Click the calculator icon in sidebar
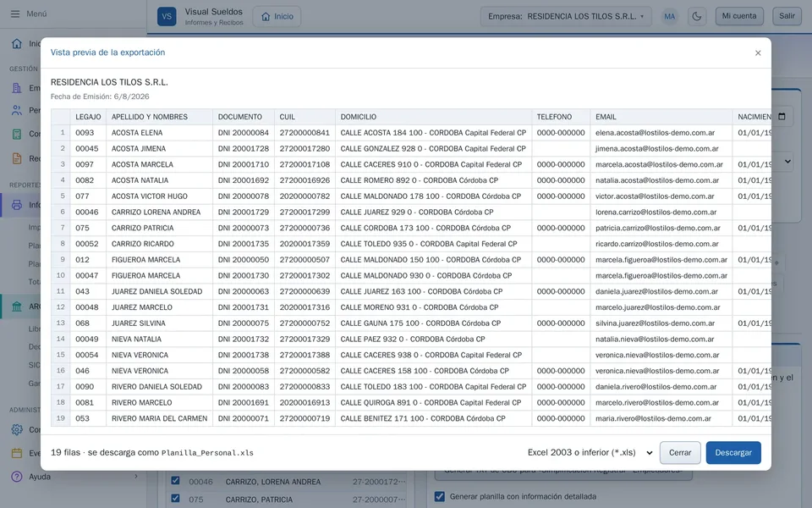The height and width of the screenshot is (508, 812). (x=17, y=135)
